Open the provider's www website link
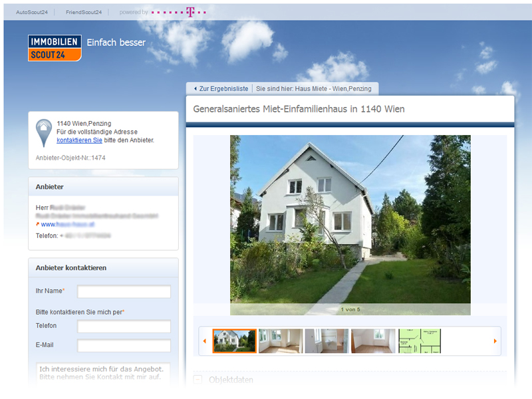Image resolution: width=532 pixels, height=399 pixels. click(x=68, y=224)
